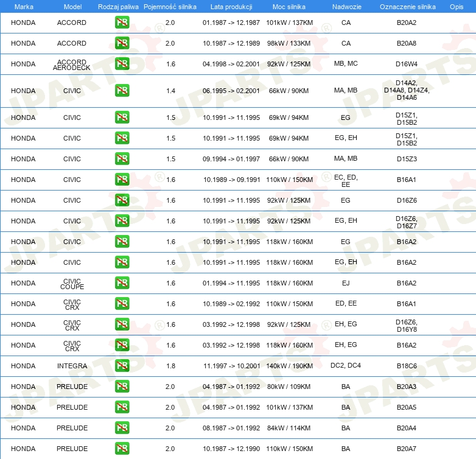Click engine power 140kW / 190KM
The height and width of the screenshot is (459, 476).
[289, 366]
